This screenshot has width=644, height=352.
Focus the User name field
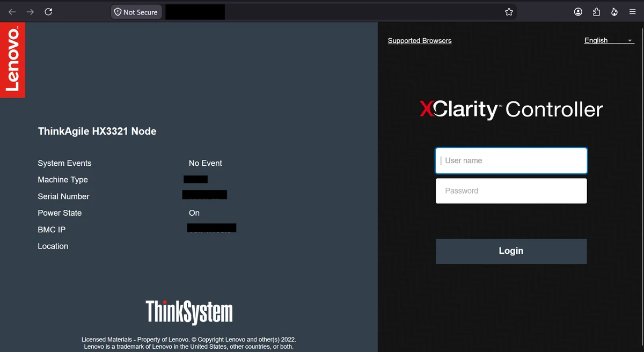coord(511,160)
